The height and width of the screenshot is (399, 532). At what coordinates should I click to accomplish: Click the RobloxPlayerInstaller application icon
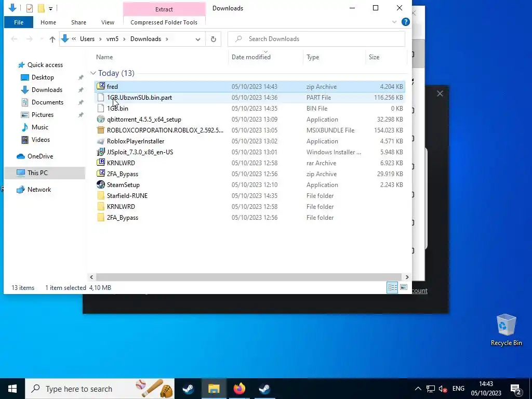101,141
